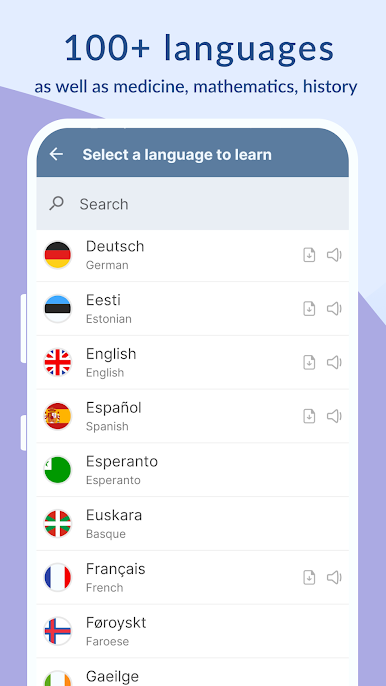This screenshot has width=386, height=686.
Task: Tap the back arrow in header
Action: pos(56,154)
